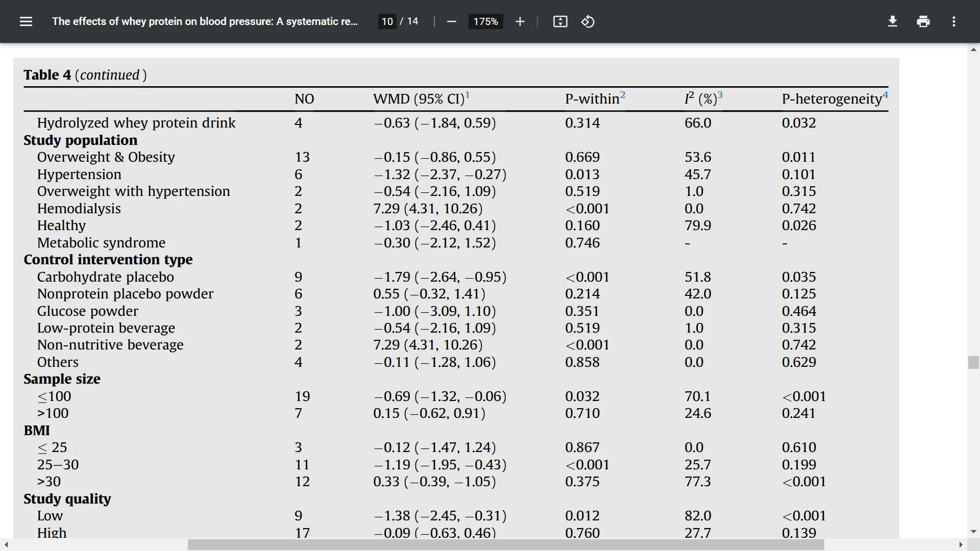Click the total page count '14'
The width and height of the screenshot is (980, 551).
pos(412,21)
